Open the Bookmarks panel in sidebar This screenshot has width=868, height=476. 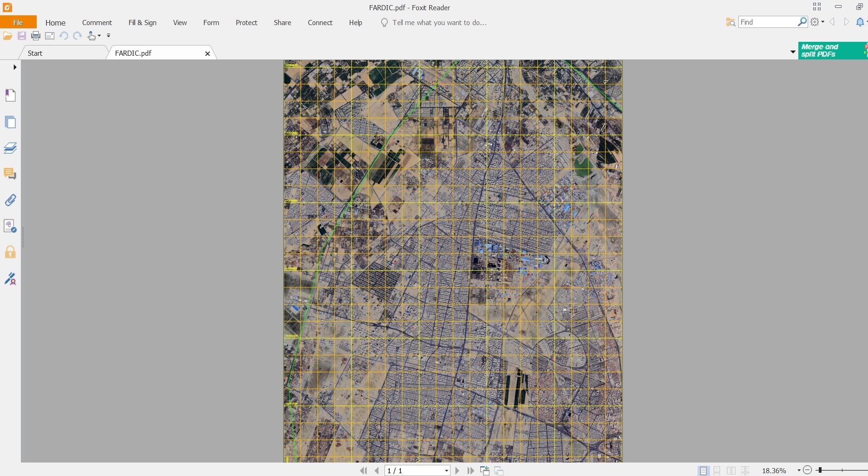click(x=10, y=95)
